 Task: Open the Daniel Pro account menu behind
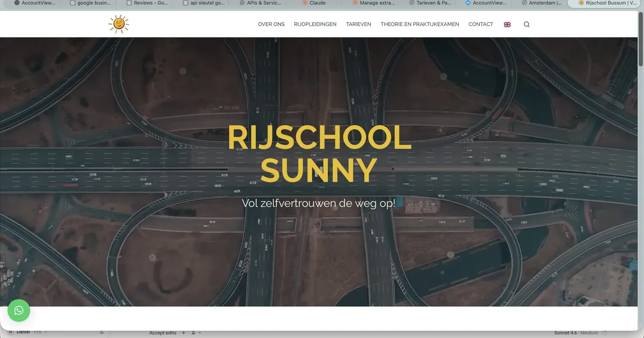[x=28, y=333]
